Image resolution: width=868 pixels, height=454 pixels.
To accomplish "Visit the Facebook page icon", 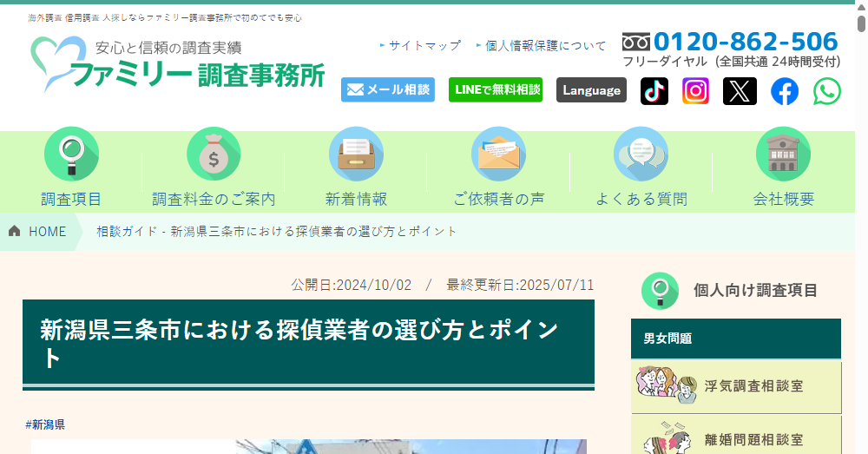I will pyautogui.click(x=784, y=91).
